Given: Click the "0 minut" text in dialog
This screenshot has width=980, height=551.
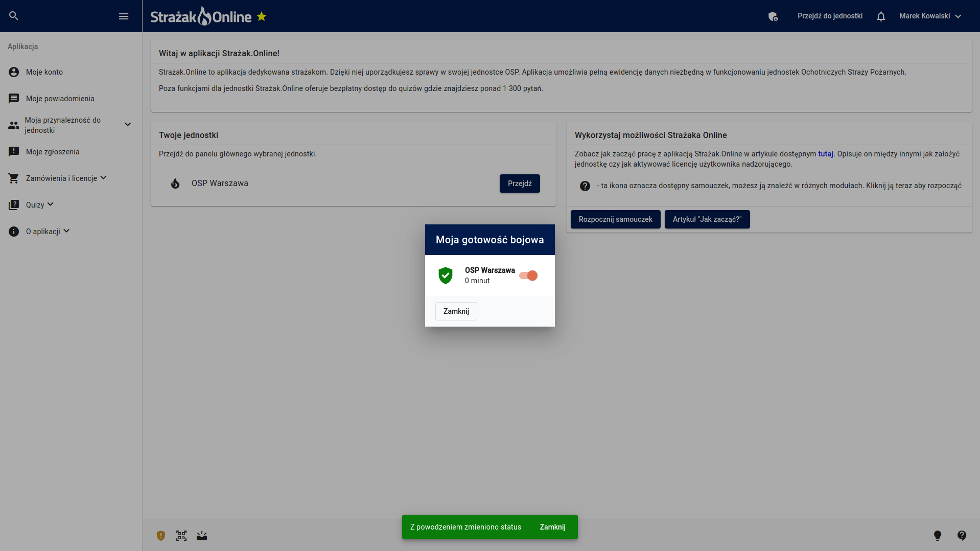Looking at the screenshot, I should [x=477, y=281].
